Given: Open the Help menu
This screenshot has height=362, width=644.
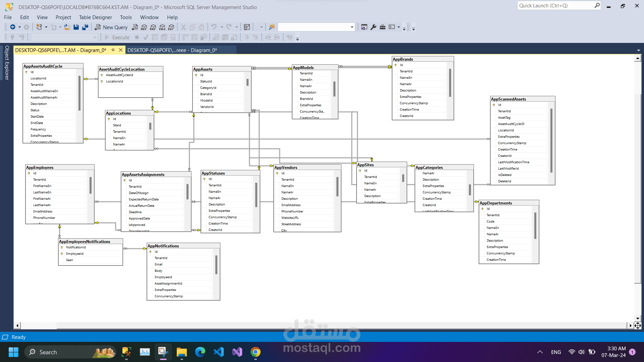Looking at the screenshot, I should [172, 17].
